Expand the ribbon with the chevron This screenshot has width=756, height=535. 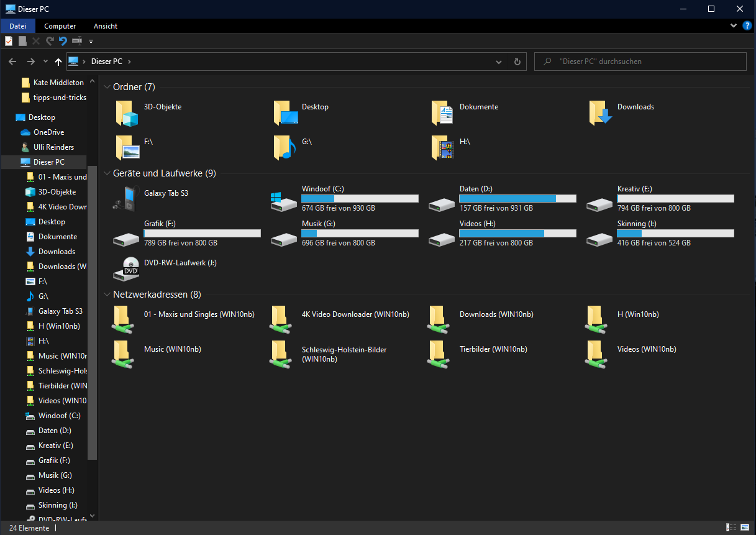[x=734, y=25]
